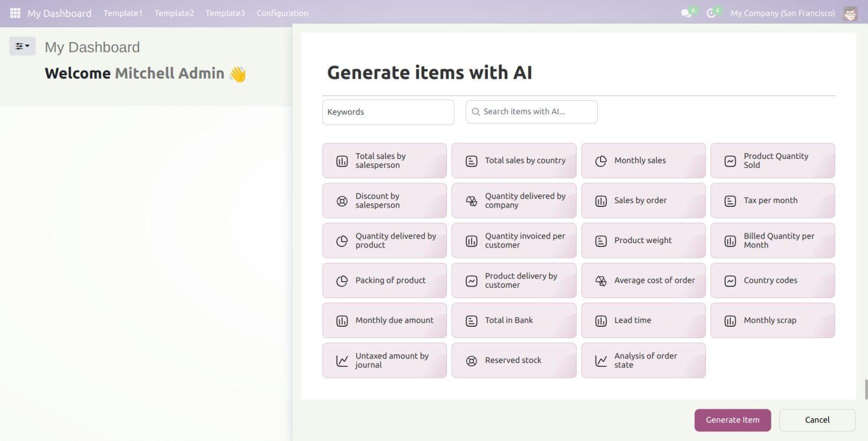Screen dimensions: 868x441
Task: Open the Keywords dropdown field
Action: click(388, 112)
